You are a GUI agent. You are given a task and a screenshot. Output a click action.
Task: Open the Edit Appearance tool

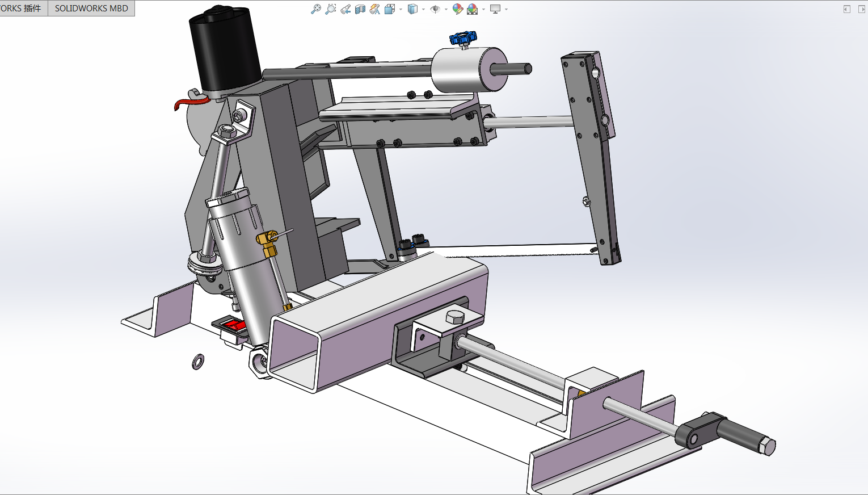click(458, 9)
